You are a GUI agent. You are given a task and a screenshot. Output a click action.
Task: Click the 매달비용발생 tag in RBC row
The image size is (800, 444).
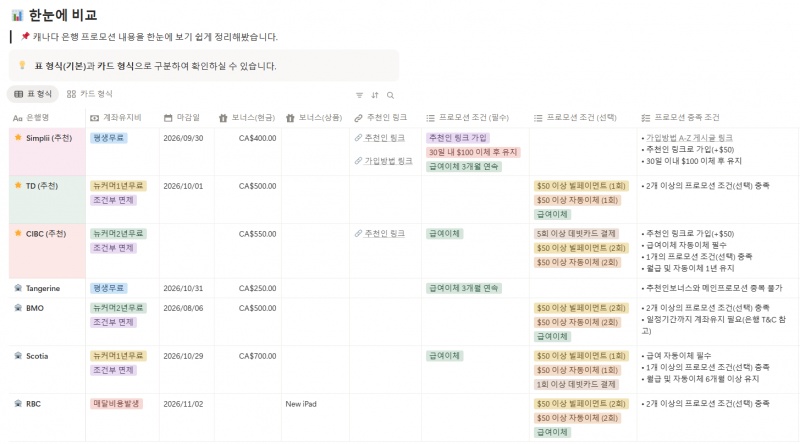point(116,404)
